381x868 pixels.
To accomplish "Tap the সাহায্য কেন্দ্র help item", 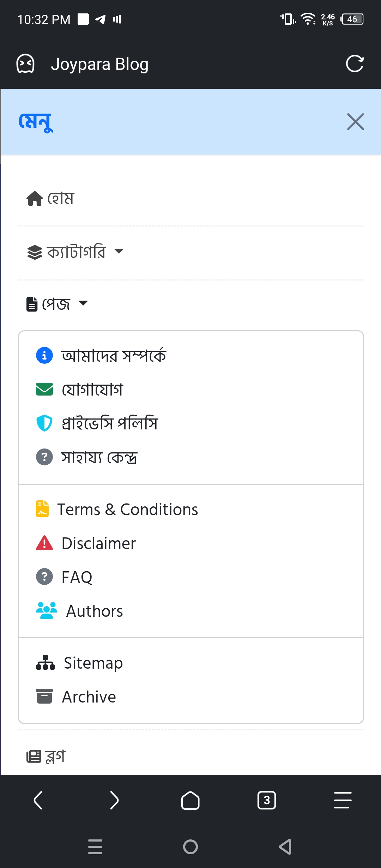I will pyautogui.click(x=99, y=457).
